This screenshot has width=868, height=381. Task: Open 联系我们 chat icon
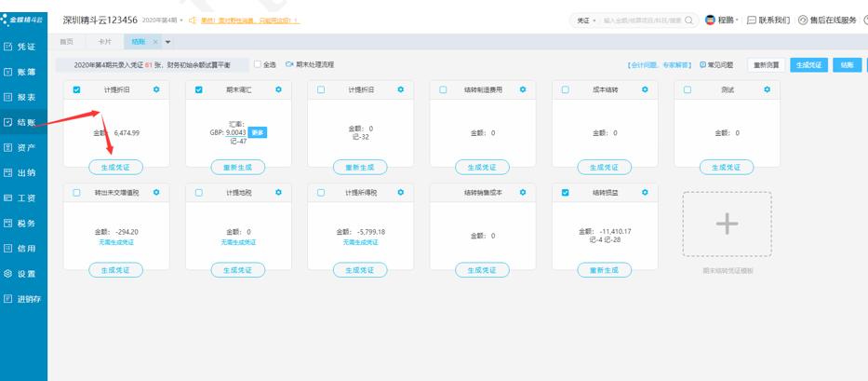(x=751, y=20)
